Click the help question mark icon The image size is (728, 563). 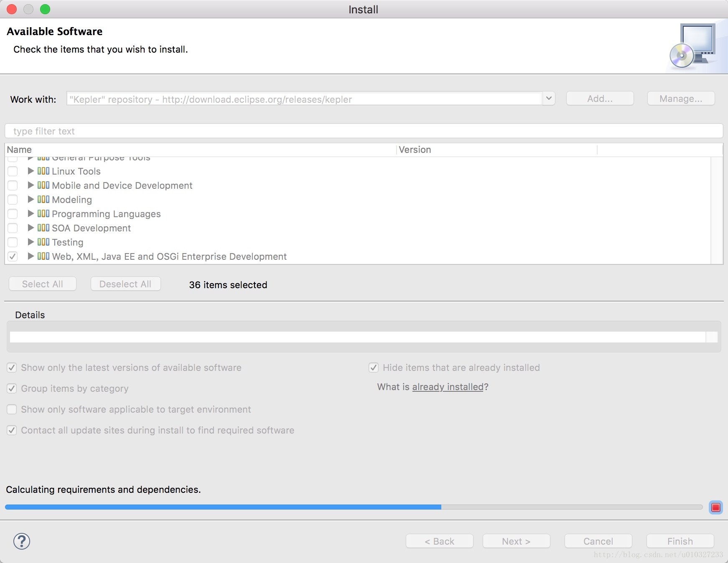tap(22, 541)
